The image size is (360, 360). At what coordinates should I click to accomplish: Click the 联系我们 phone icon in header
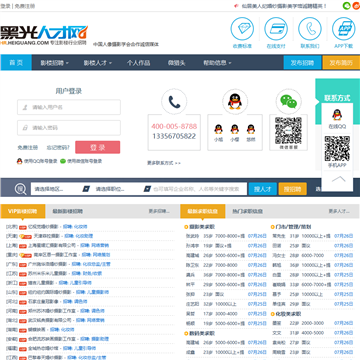point(310,29)
